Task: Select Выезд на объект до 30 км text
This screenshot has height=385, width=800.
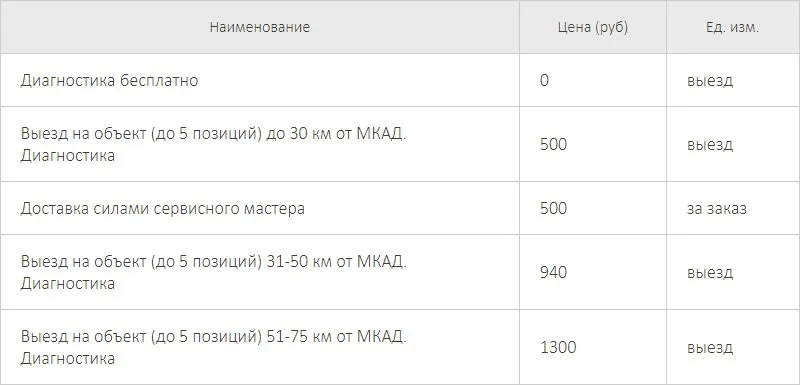Action: coord(213,144)
